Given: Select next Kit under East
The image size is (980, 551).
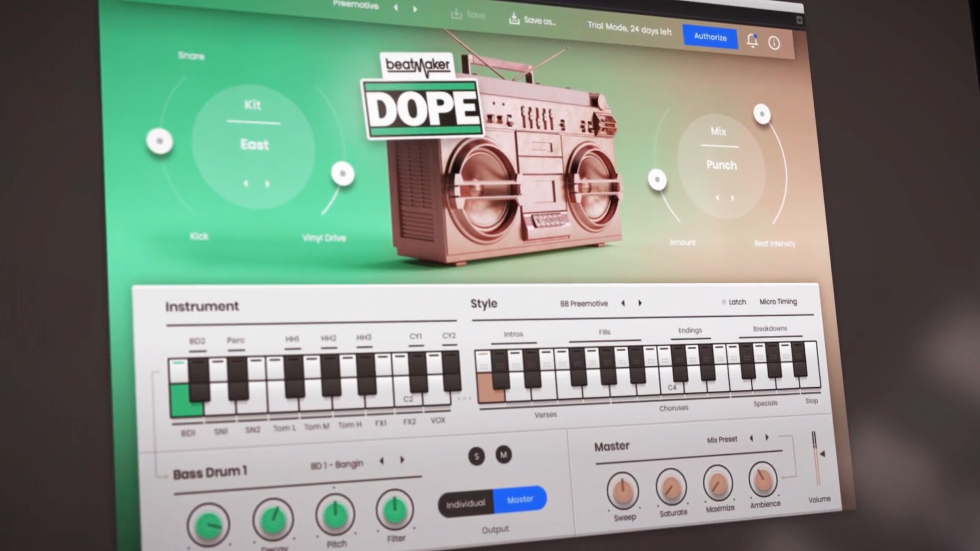Looking at the screenshot, I should pyautogui.click(x=267, y=184).
